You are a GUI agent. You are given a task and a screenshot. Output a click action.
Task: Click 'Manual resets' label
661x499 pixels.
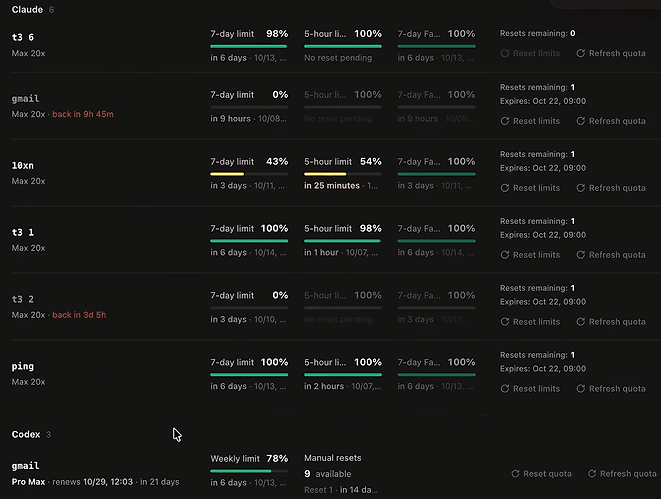tap(333, 458)
